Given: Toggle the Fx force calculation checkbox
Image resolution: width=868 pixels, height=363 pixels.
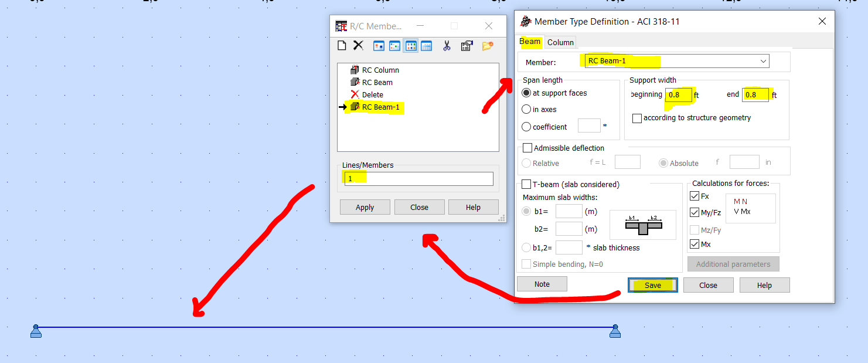Looking at the screenshot, I should [x=695, y=196].
